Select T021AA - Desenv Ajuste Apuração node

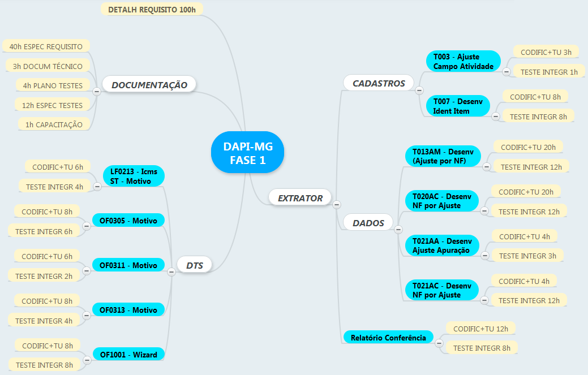tap(442, 245)
